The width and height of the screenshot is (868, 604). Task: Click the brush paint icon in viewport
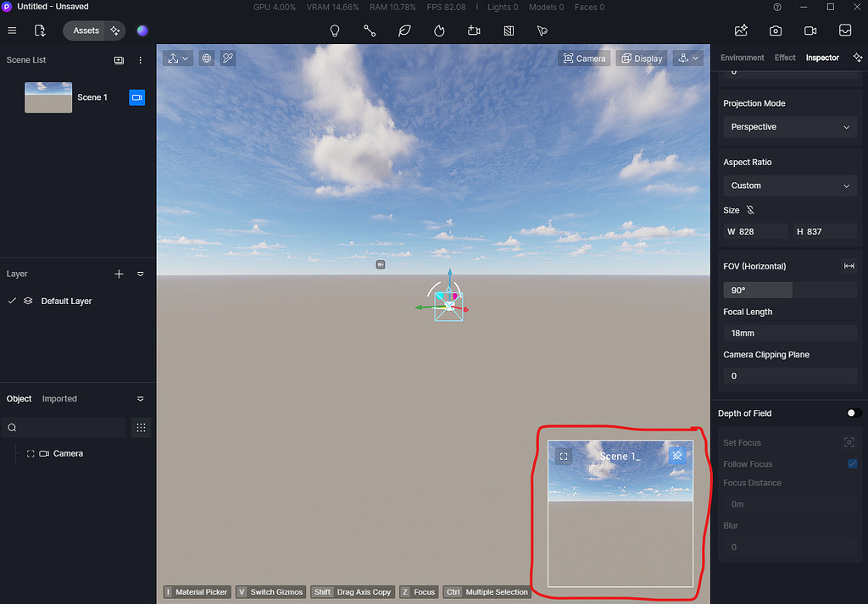pos(228,58)
